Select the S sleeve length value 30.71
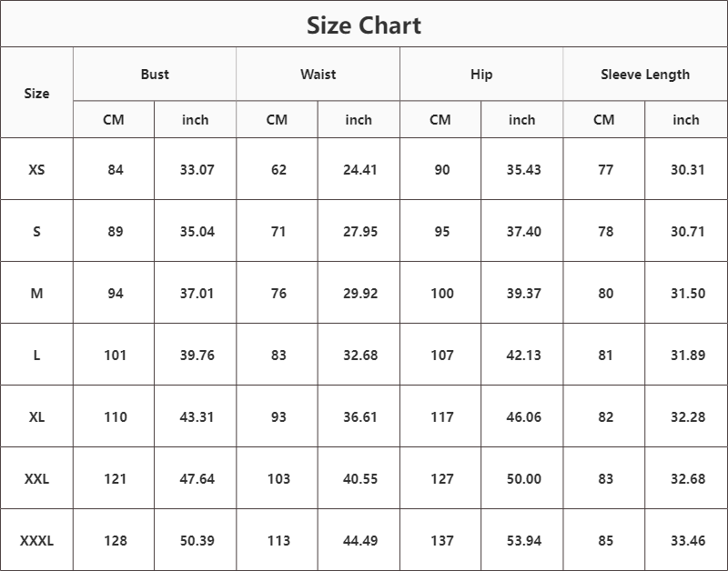 pos(688,231)
